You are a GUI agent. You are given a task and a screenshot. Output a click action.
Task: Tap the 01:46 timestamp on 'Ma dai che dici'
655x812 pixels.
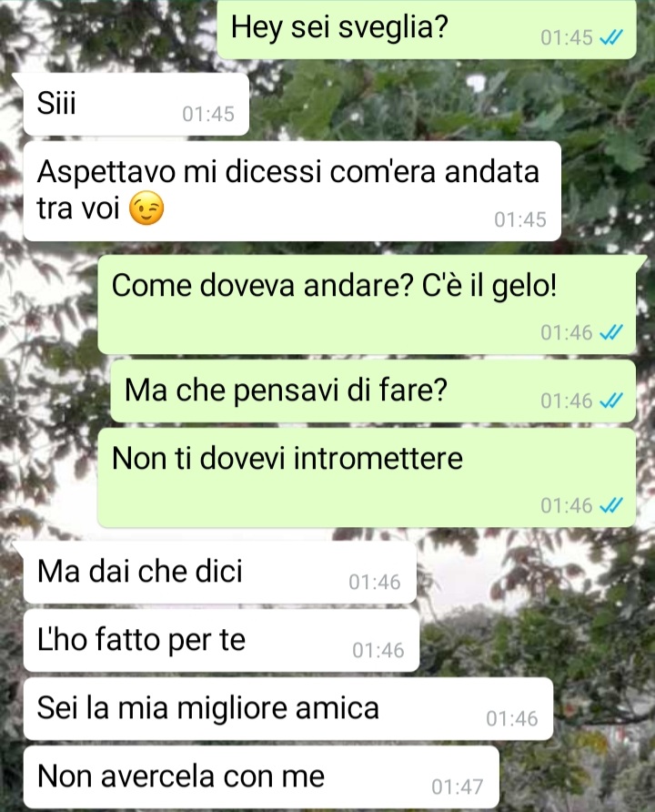[375, 582]
